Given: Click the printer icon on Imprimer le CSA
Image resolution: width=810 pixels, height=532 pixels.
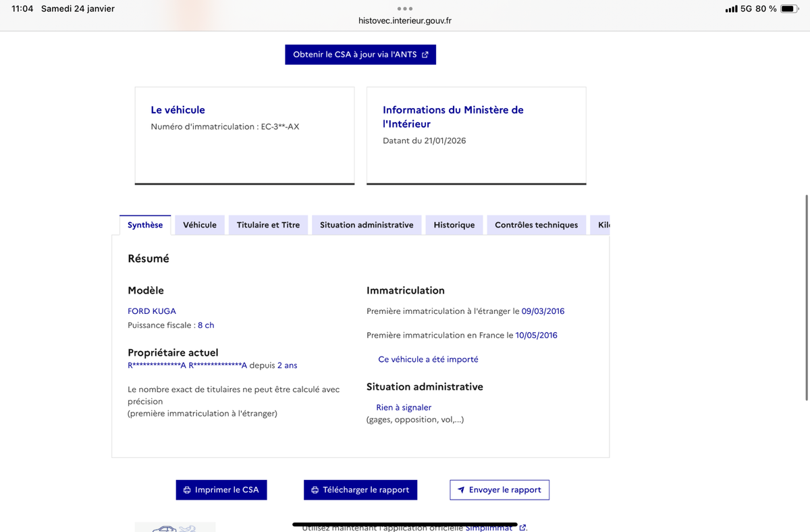Looking at the screenshot, I should coord(187,490).
